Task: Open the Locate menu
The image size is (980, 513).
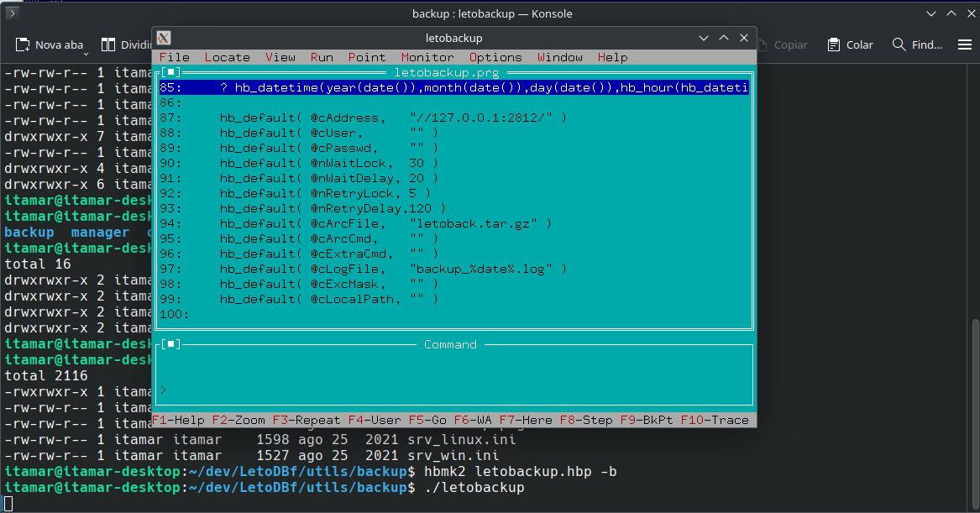Action: (227, 57)
